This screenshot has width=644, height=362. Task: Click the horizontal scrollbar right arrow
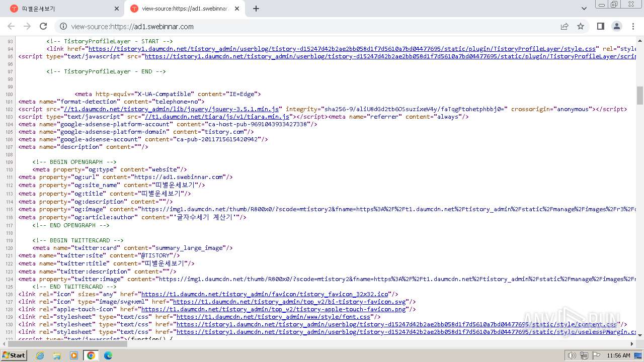click(632, 343)
